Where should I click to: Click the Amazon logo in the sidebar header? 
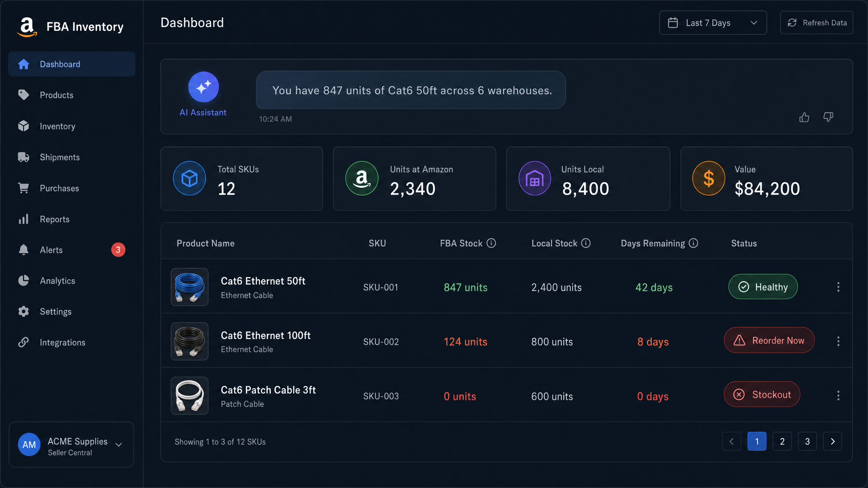[27, 27]
